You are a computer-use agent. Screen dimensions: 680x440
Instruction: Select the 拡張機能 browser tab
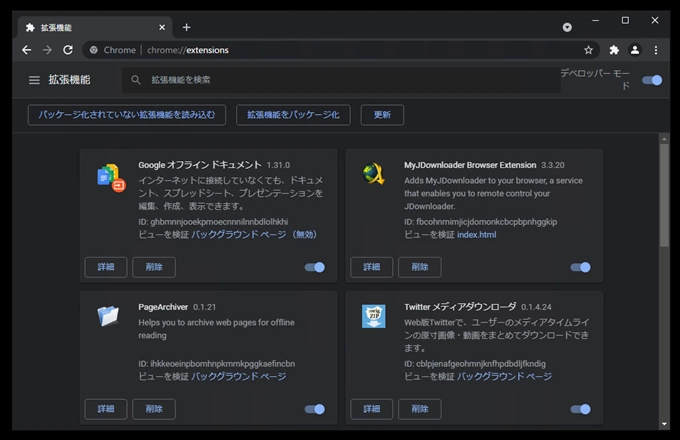click(x=90, y=27)
